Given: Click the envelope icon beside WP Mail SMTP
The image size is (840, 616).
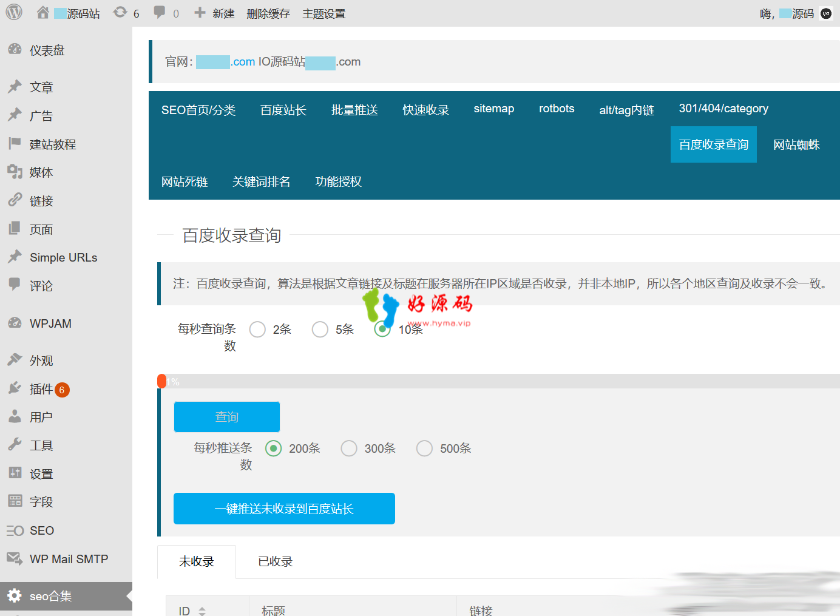Looking at the screenshot, I should pyautogui.click(x=15, y=558).
